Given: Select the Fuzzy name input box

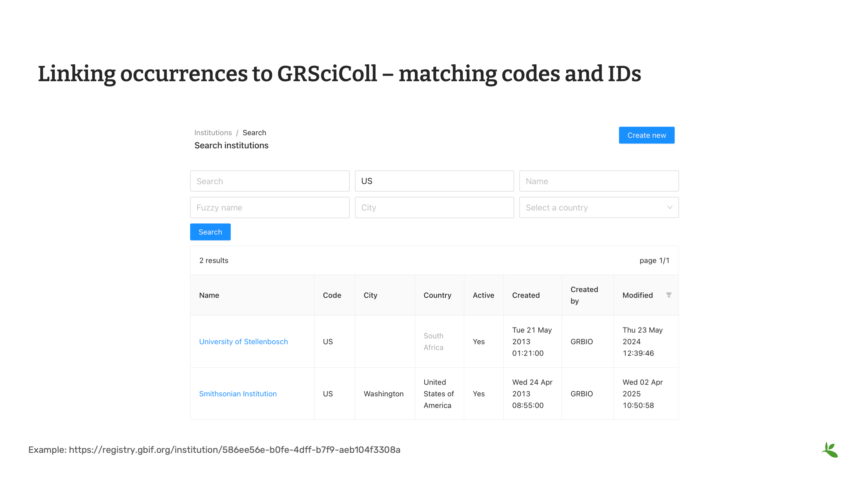Looking at the screenshot, I should 270,207.
